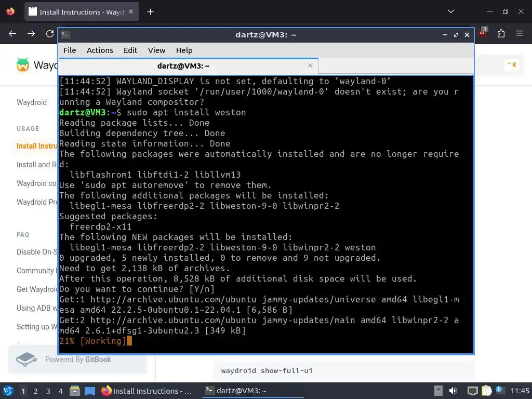Open the Install Instructions sidebar link
The height and width of the screenshot is (399, 532).
37,146
